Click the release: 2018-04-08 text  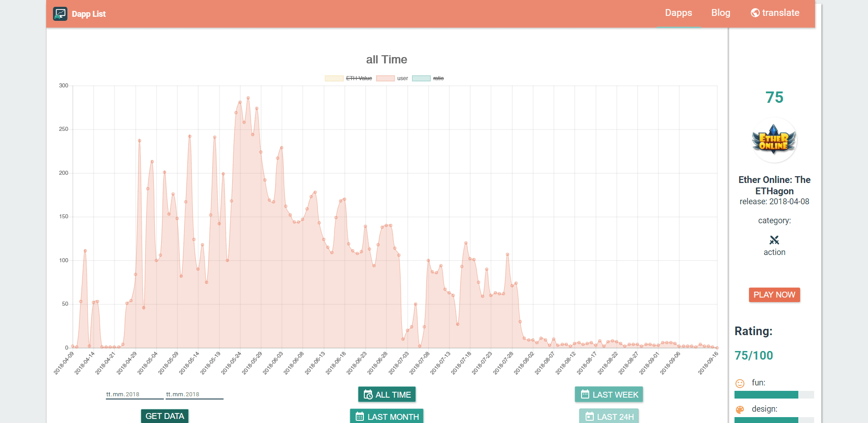coord(774,202)
